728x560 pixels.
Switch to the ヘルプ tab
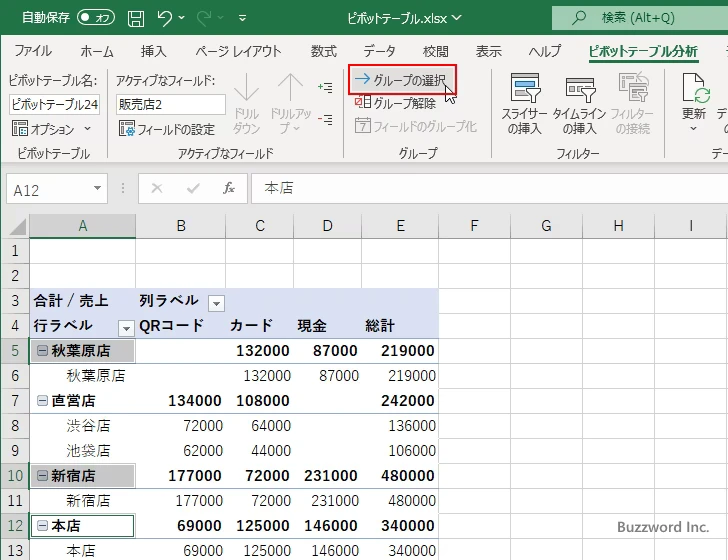pyautogui.click(x=545, y=51)
